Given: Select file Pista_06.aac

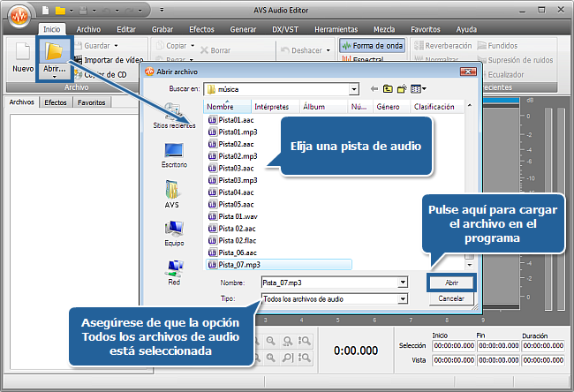Looking at the screenshot, I should point(232,253).
